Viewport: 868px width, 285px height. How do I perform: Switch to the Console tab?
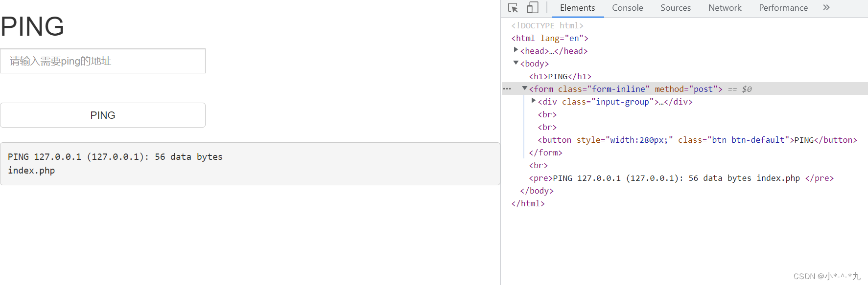[x=628, y=8]
